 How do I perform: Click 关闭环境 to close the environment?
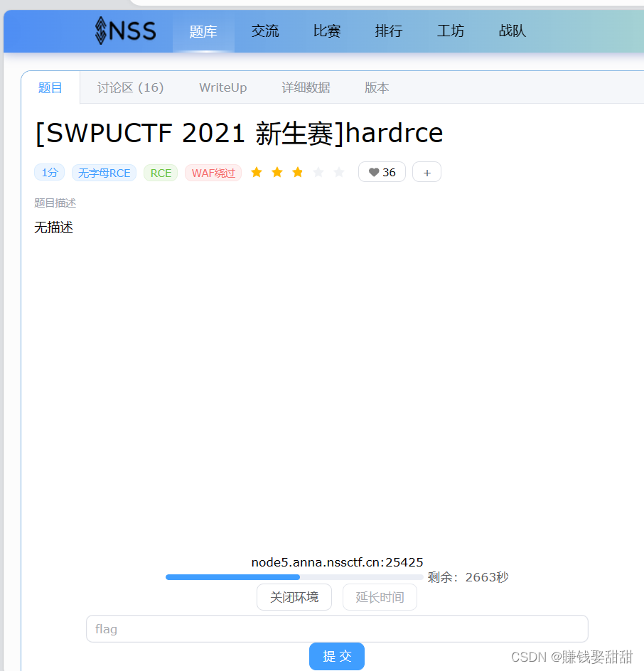click(294, 597)
